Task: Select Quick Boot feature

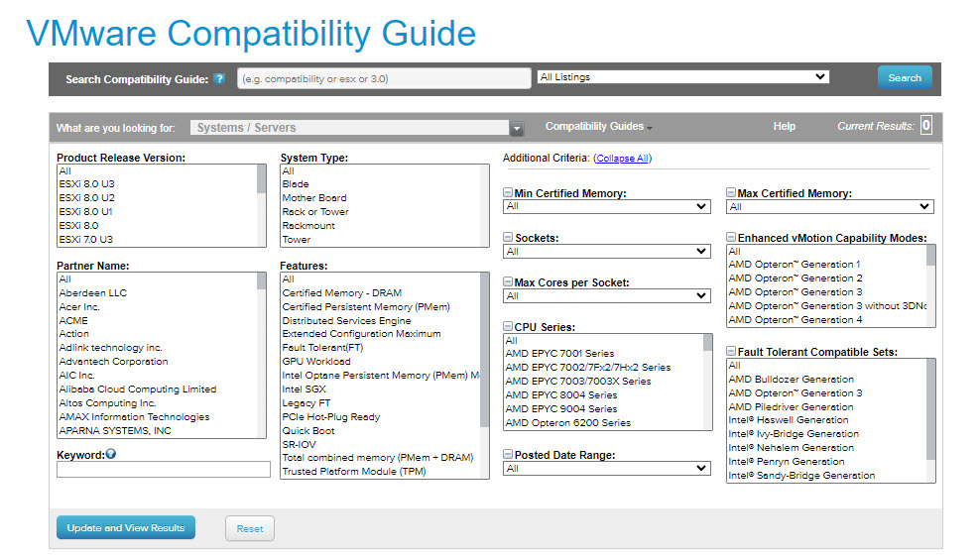Action: click(308, 431)
